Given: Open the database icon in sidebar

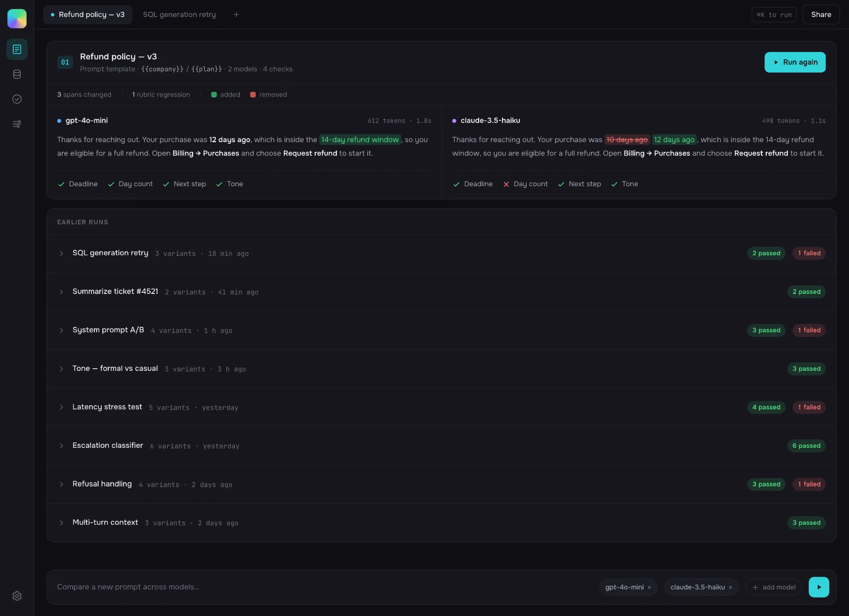Looking at the screenshot, I should coord(17,74).
